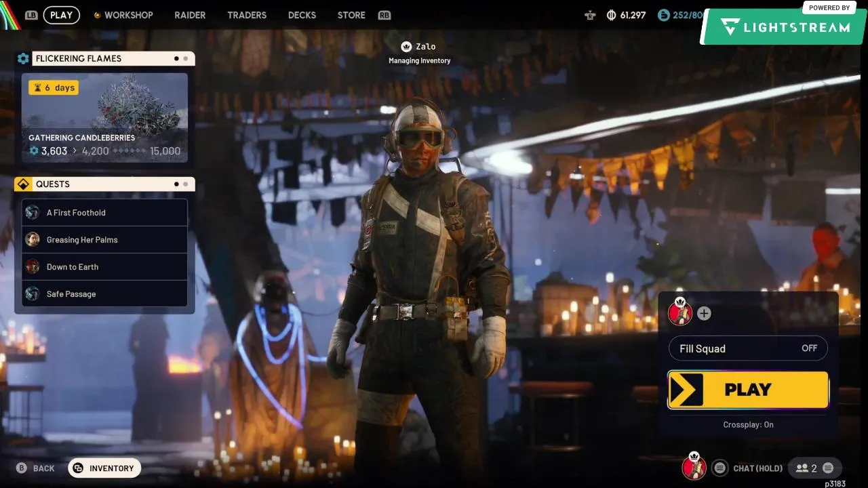This screenshot has width=868, height=488.
Task: Click the portrait icon on Greasing Her Palms
Action: [x=33, y=240]
